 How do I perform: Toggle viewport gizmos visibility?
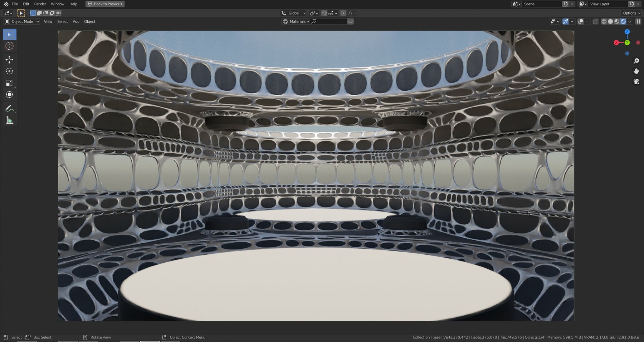(565, 21)
